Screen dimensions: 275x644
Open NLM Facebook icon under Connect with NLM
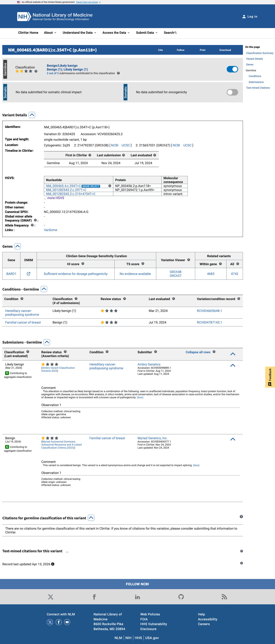coord(59,622)
